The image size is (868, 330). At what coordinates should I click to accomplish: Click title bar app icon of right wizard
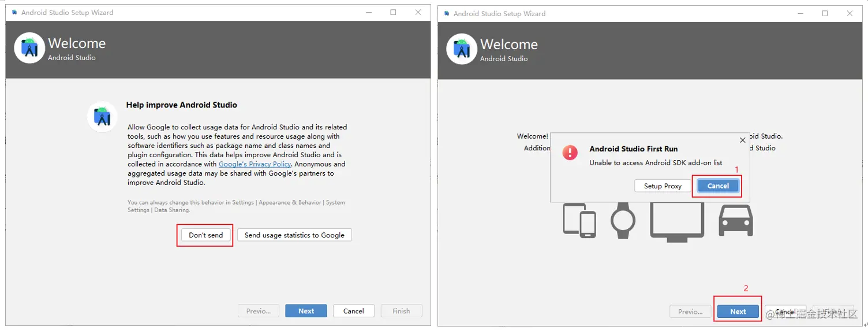click(447, 13)
